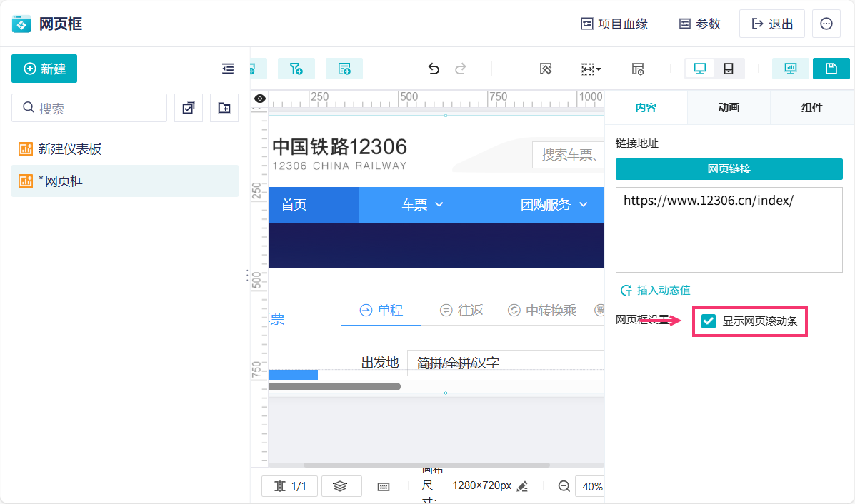This screenshot has width=855, height=504.
Task: Click 首页 in the embedded webpage
Action: [x=294, y=205]
